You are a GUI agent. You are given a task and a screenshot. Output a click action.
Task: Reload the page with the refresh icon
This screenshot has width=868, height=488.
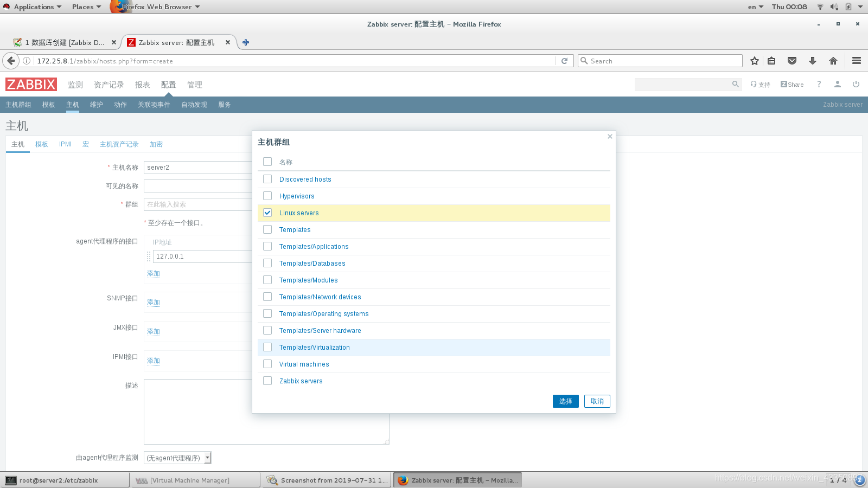564,61
